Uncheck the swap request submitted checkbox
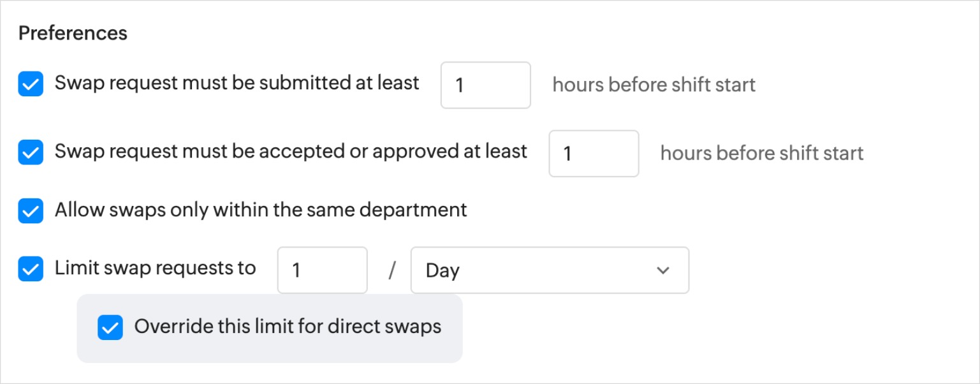980x384 pixels. coord(31,84)
